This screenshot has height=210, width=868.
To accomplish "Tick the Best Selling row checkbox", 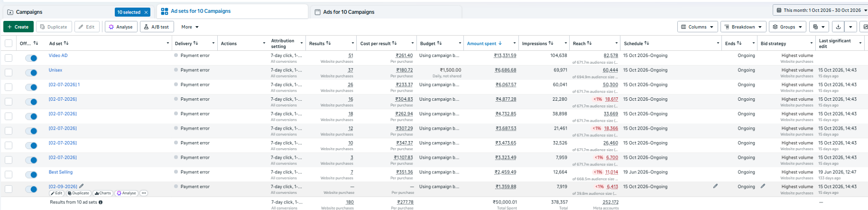I will click(9, 174).
